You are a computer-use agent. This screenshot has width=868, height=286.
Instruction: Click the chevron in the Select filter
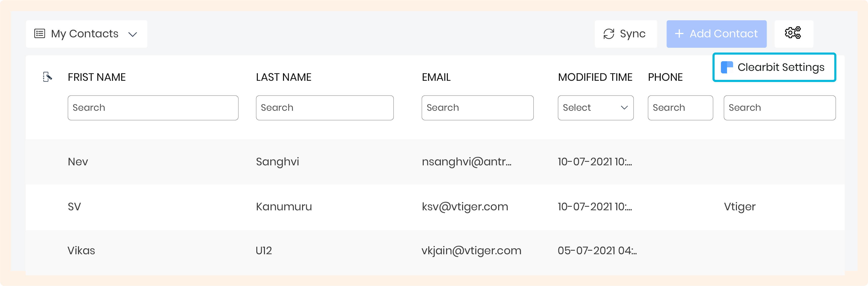tap(624, 108)
